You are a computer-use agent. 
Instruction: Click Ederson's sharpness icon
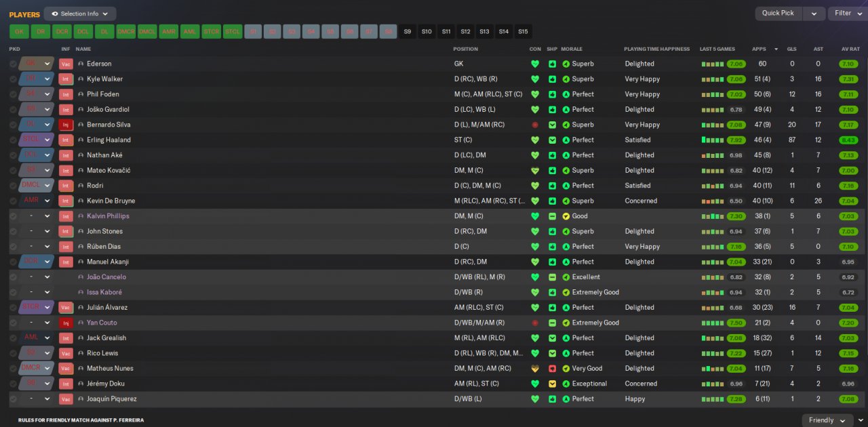[552, 64]
